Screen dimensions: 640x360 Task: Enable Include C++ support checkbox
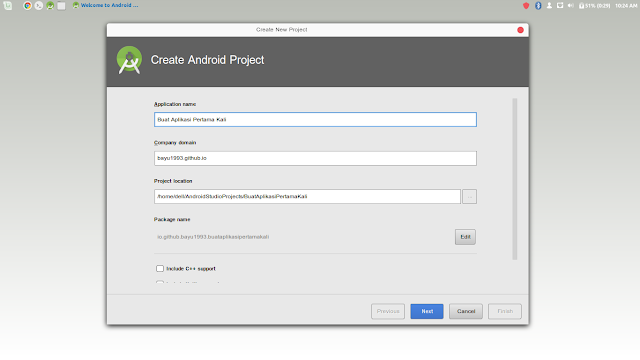tap(160, 269)
